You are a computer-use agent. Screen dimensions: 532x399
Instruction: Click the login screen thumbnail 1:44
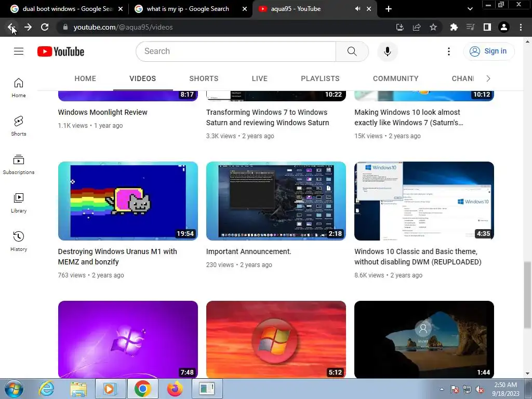point(424,339)
